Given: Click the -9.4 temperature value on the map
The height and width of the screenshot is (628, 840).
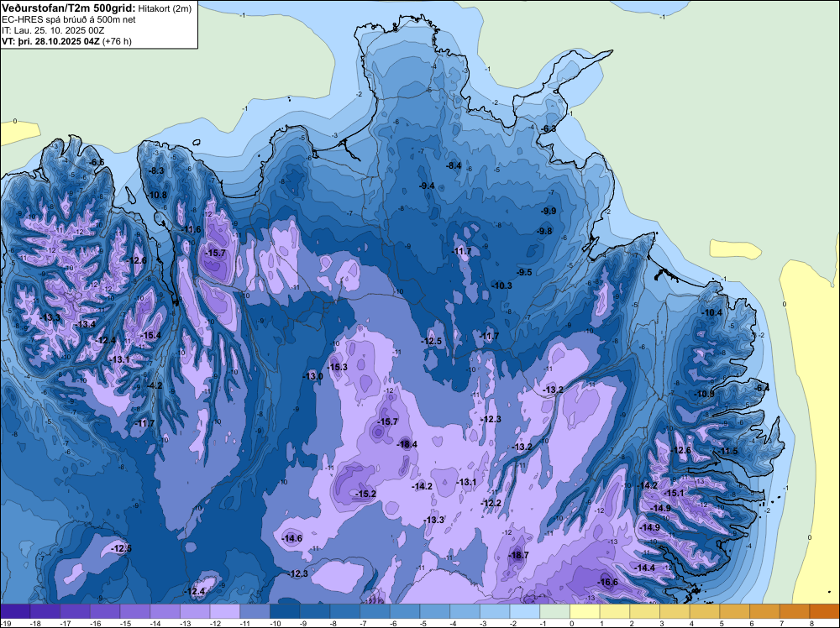Looking at the screenshot, I should point(427,186).
